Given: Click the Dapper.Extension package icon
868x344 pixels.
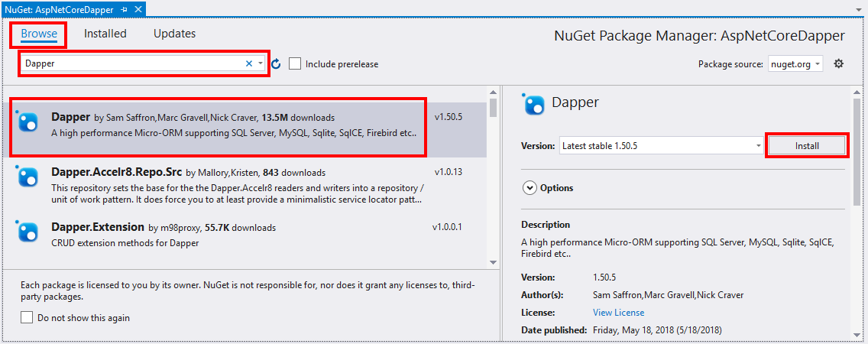Looking at the screenshot, I should pyautogui.click(x=28, y=232).
